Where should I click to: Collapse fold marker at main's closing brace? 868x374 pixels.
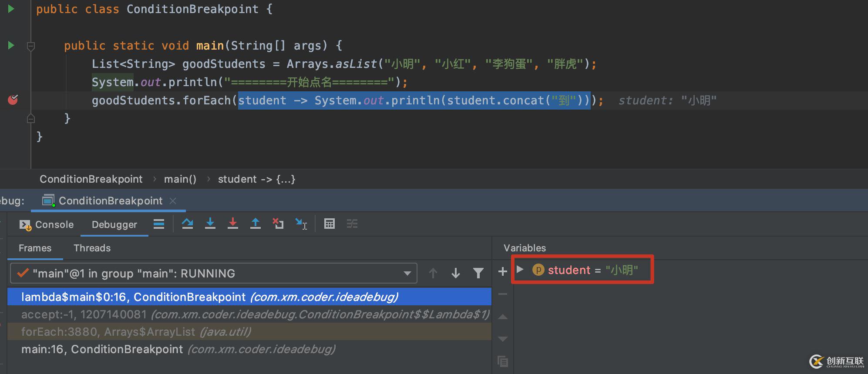31,118
